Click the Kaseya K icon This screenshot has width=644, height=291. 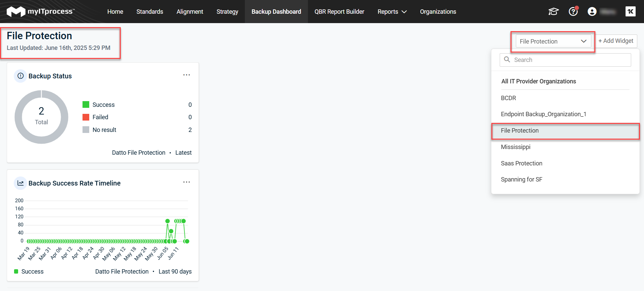[631, 11]
